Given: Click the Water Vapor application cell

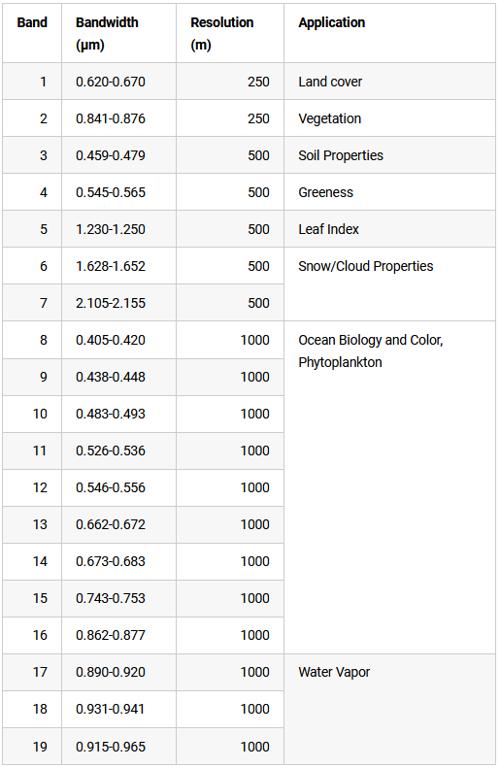Looking at the screenshot, I should (390, 709).
